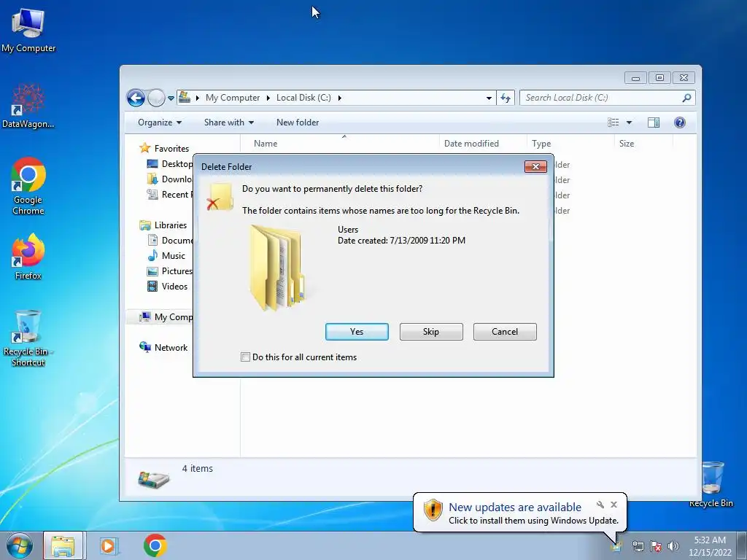The image size is (747, 560).
Task: Sort by Date modified column
Action: tap(471, 144)
